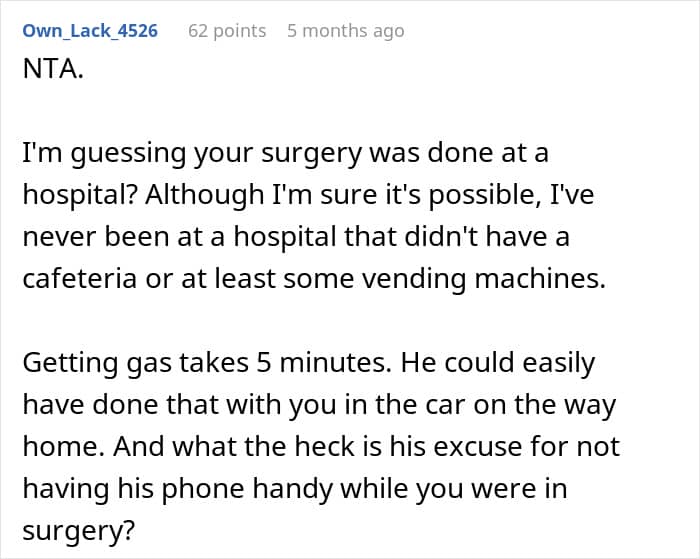This screenshot has width=700, height=559.
Task: Click the line starting Getting gas takes
Action: [308, 364]
